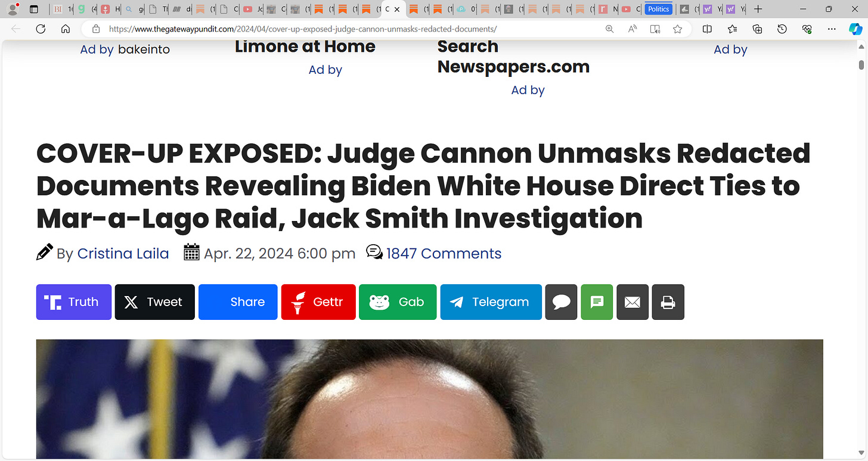
Task: Open Edge Copilot sidebar icon
Action: pyautogui.click(x=855, y=29)
